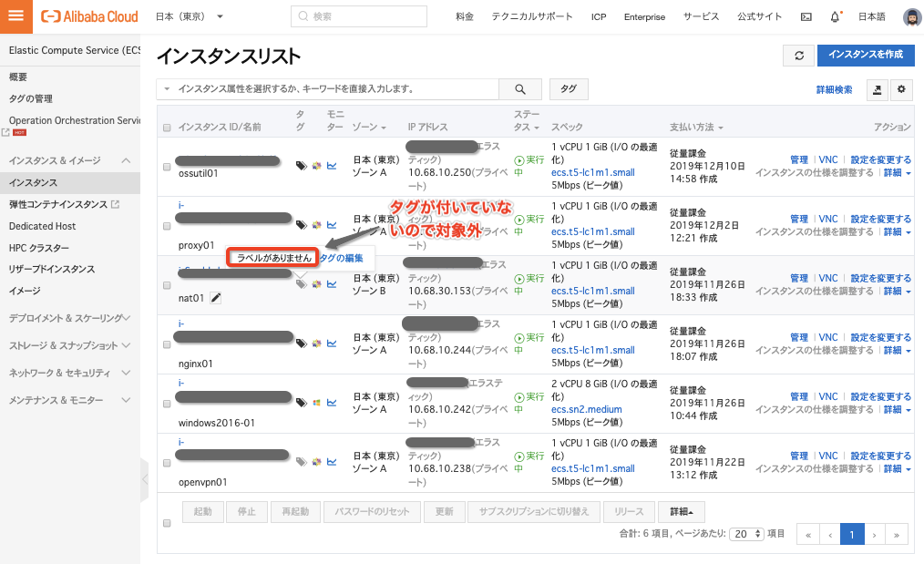Open the list settings gear icon
The width and height of the screenshot is (924, 564).
point(901,89)
